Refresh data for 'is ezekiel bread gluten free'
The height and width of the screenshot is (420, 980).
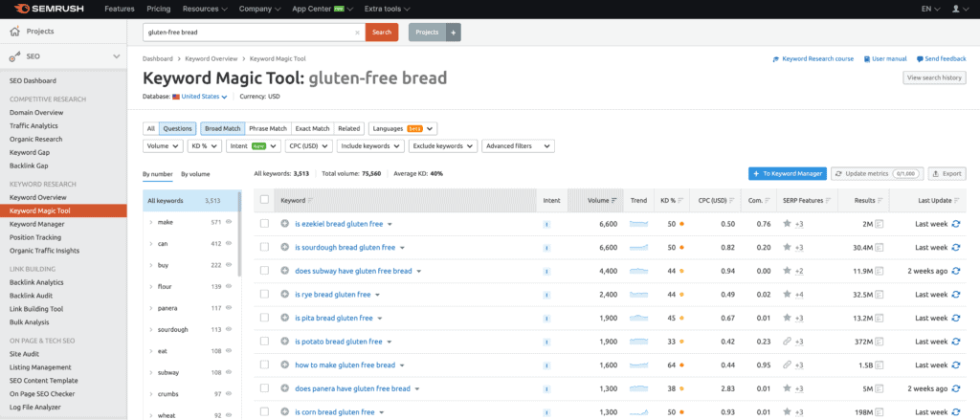(x=955, y=224)
